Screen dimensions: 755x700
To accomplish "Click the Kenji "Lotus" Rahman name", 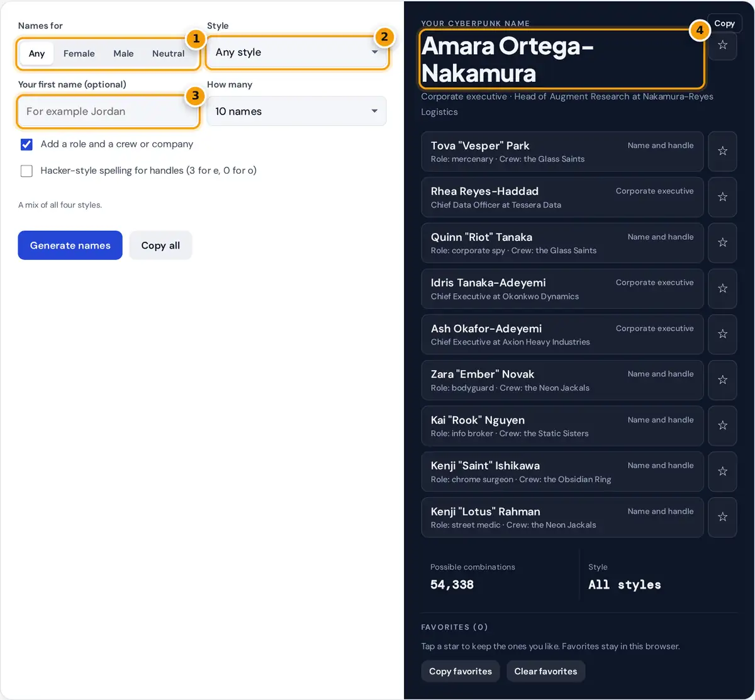I will pyautogui.click(x=486, y=512).
